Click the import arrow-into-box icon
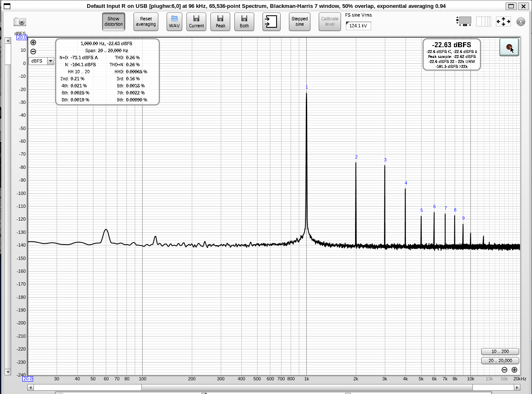Image resolution: width=532 pixels, height=394 pixels. click(x=272, y=22)
